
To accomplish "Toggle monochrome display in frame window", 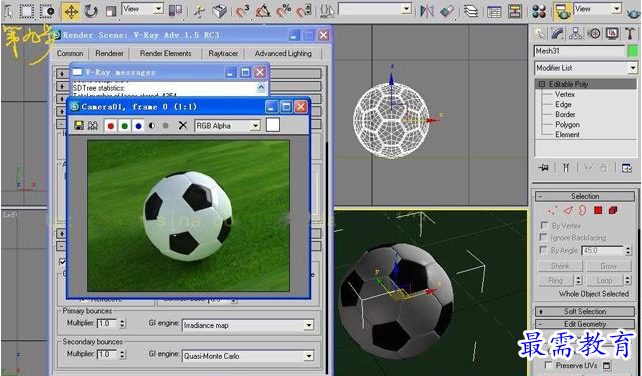I will click(x=165, y=126).
